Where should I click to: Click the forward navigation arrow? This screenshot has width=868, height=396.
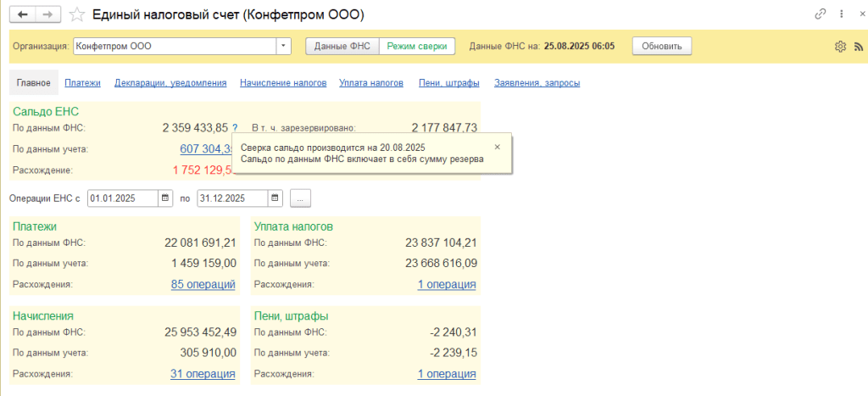click(48, 14)
